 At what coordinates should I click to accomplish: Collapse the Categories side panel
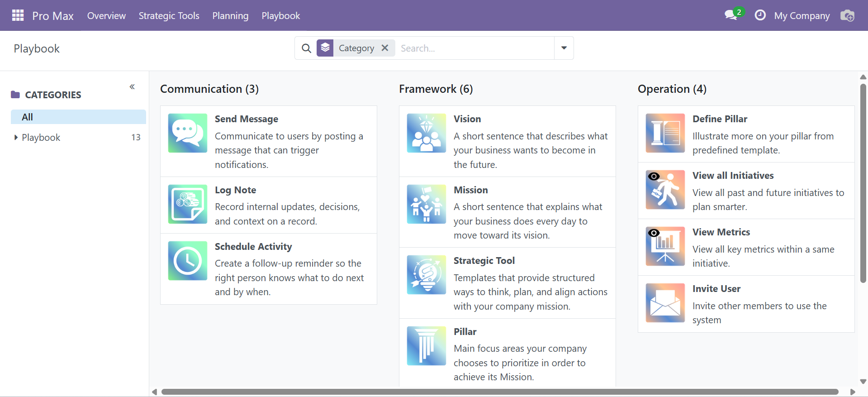[132, 87]
